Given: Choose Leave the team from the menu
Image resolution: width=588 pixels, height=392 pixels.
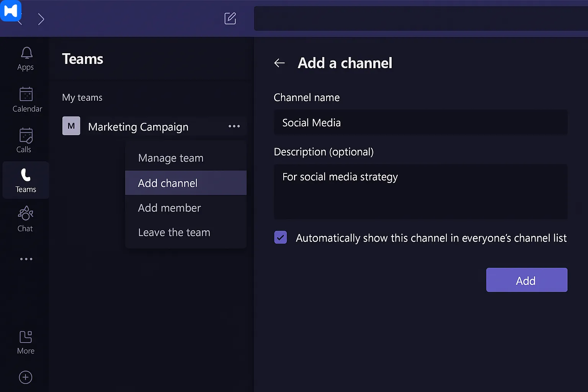Looking at the screenshot, I should (186, 232).
